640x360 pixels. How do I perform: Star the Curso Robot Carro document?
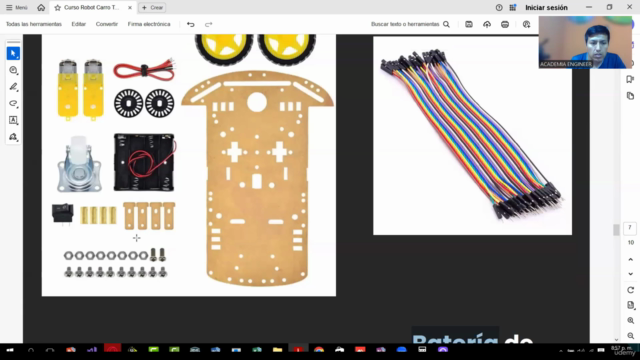point(58,7)
